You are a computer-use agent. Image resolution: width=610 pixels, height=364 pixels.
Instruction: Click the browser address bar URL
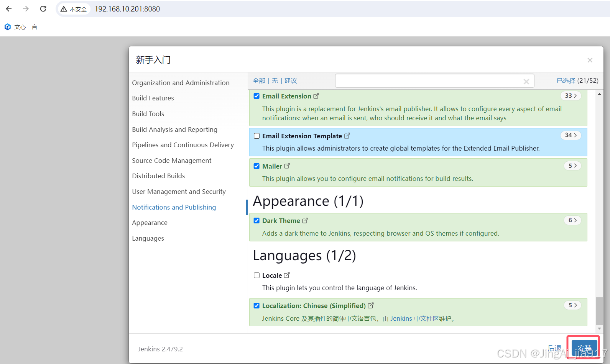click(x=127, y=9)
